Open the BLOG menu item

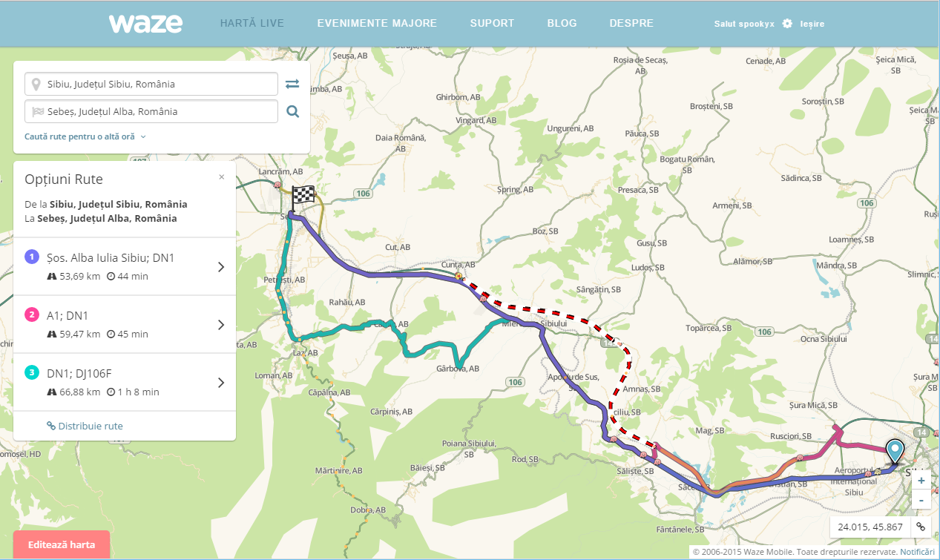(x=562, y=23)
